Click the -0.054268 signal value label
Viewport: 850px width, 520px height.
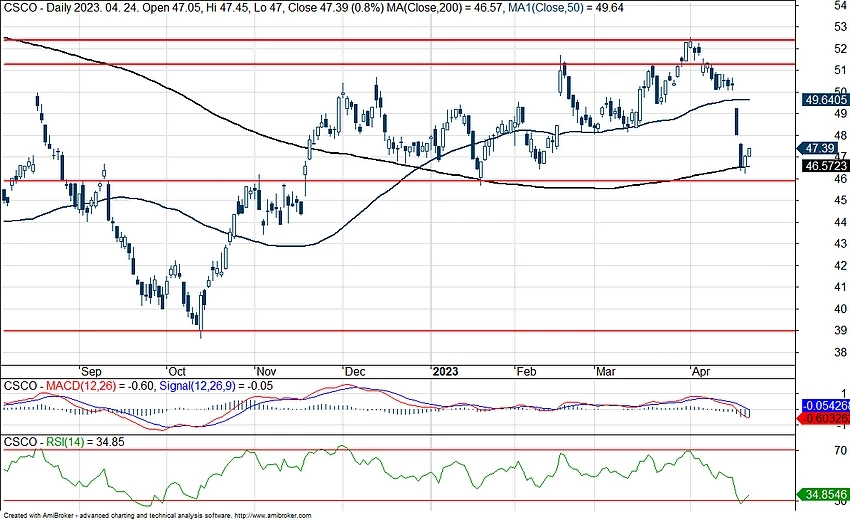point(826,406)
